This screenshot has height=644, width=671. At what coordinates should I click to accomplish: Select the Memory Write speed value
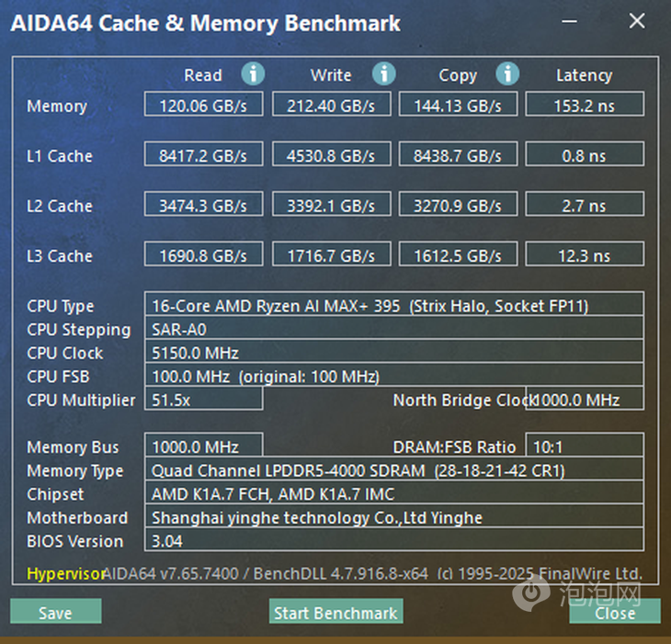point(331,105)
